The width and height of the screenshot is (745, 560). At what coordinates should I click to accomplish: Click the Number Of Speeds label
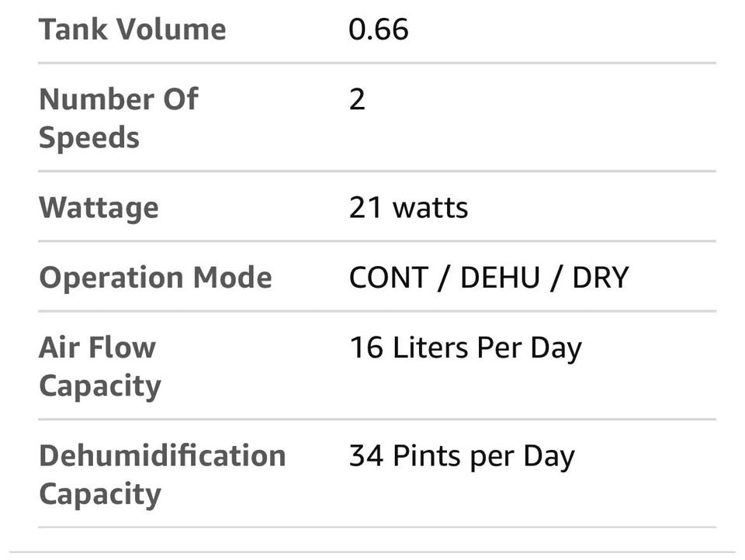click(x=118, y=119)
